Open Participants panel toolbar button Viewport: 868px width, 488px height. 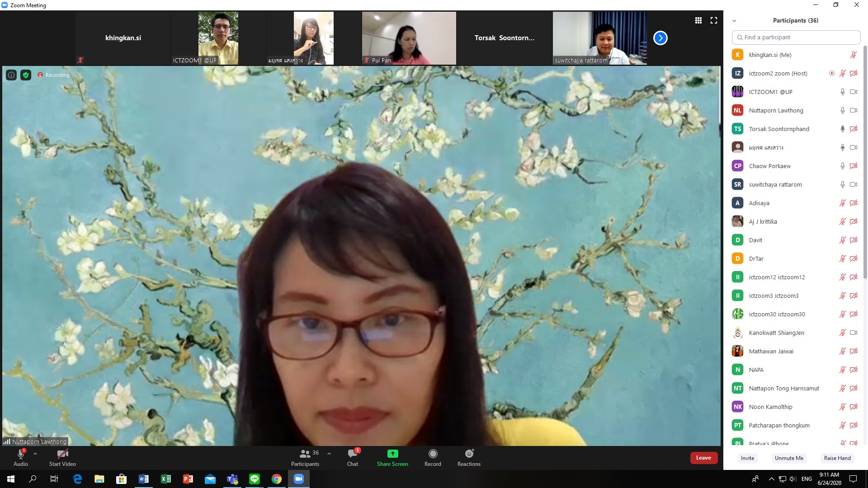[305, 457]
